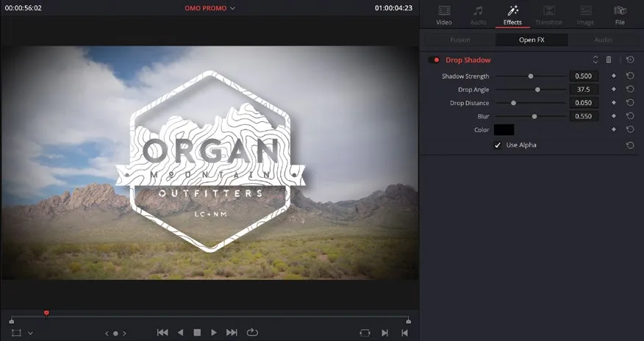Image resolution: width=644 pixels, height=341 pixels.
Task: Delete the Drop Shadow effect with trash icon
Action: (x=609, y=60)
